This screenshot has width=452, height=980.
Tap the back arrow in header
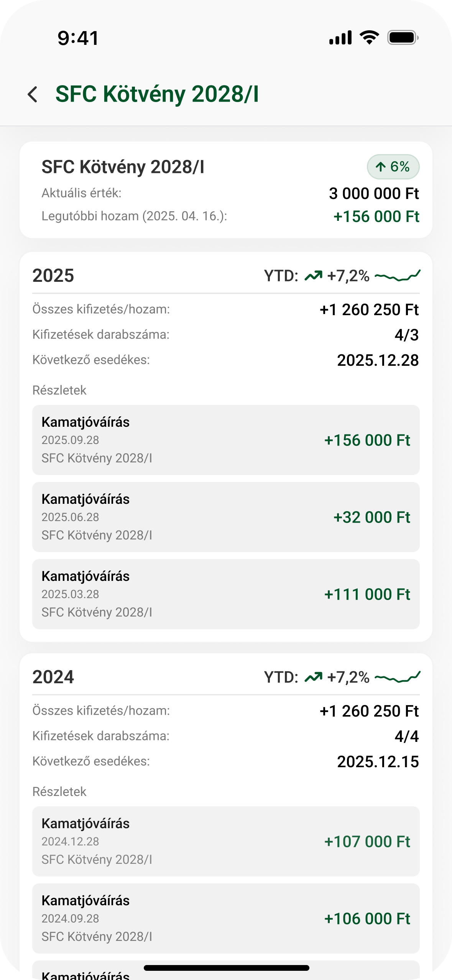(x=33, y=94)
